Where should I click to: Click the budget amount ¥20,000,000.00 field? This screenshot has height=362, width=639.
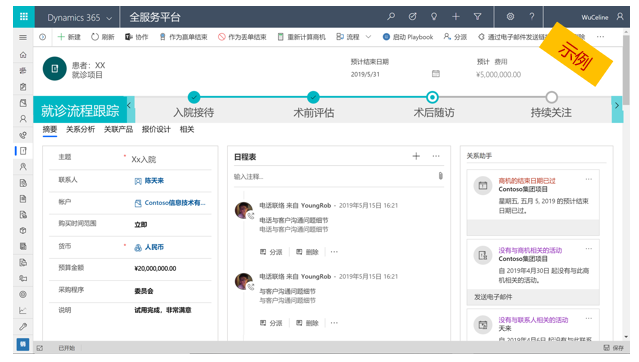click(x=155, y=269)
